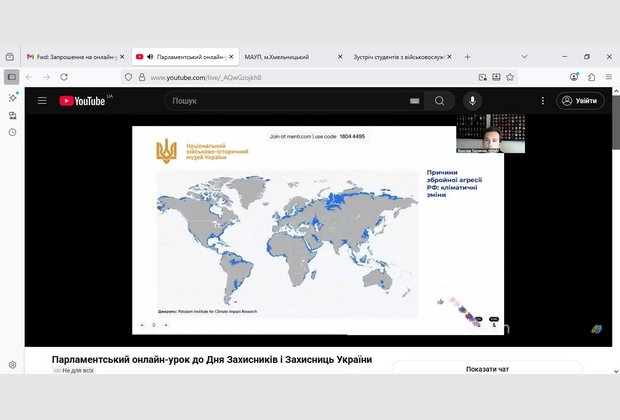Click the page scrollbar down arrow

pyautogui.click(x=616, y=371)
